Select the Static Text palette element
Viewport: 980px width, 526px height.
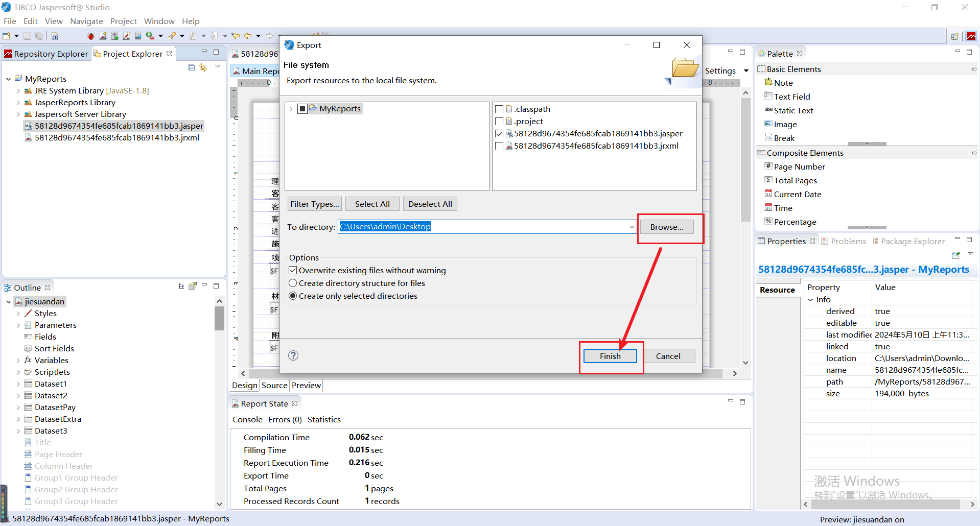click(789, 110)
